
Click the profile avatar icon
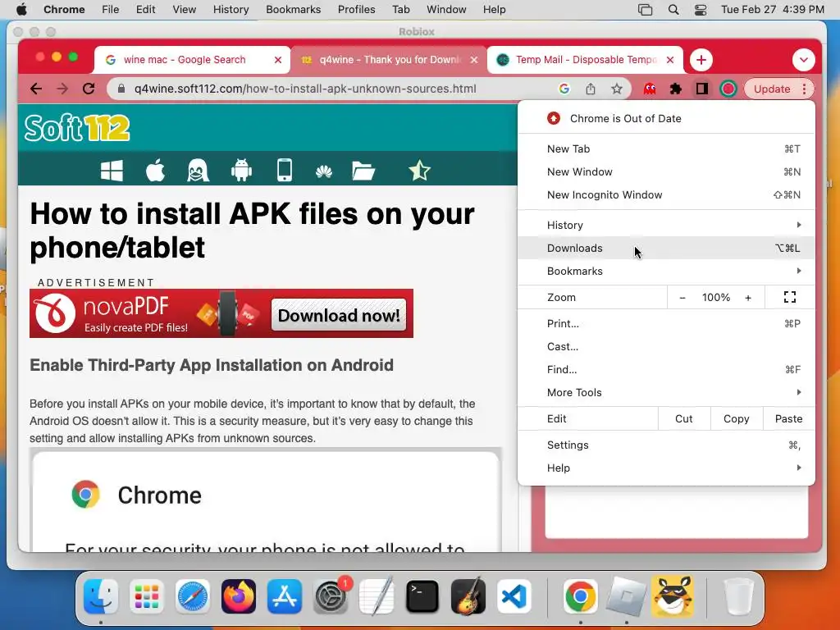click(728, 89)
